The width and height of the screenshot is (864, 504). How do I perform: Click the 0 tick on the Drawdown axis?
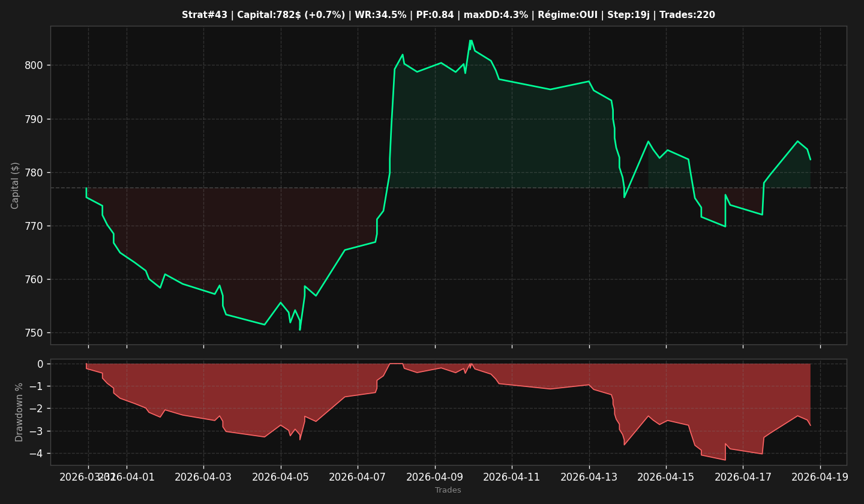[x=40, y=364]
